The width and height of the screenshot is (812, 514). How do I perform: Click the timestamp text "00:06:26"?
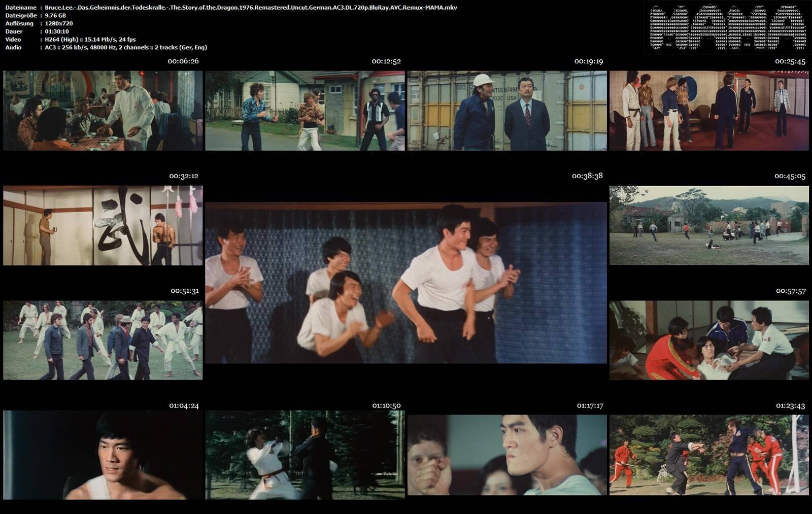[x=183, y=61]
